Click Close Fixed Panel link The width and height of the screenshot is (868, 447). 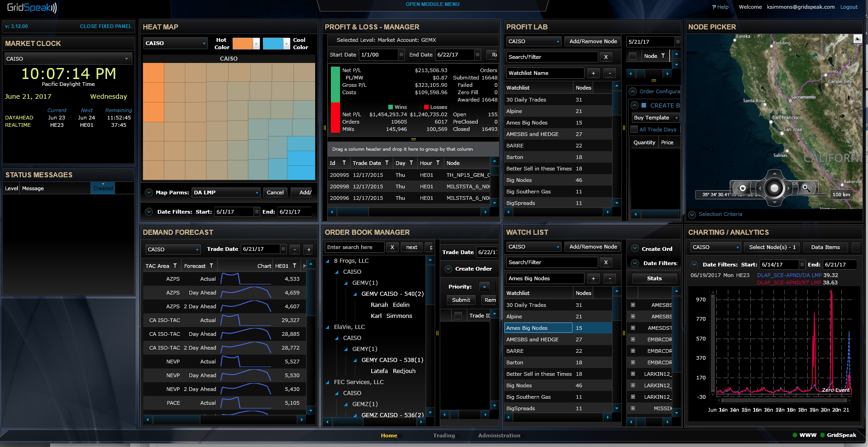pos(106,26)
